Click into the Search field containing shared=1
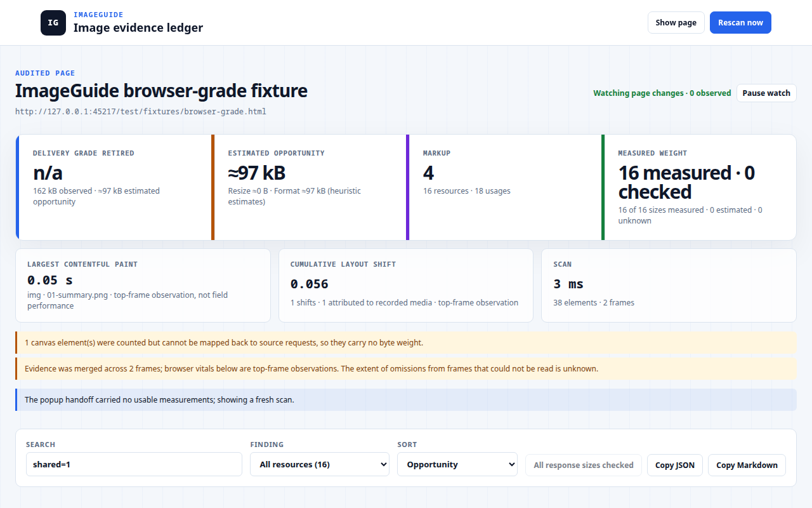This screenshot has width=812, height=508. pyautogui.click(x=134, y=464)
